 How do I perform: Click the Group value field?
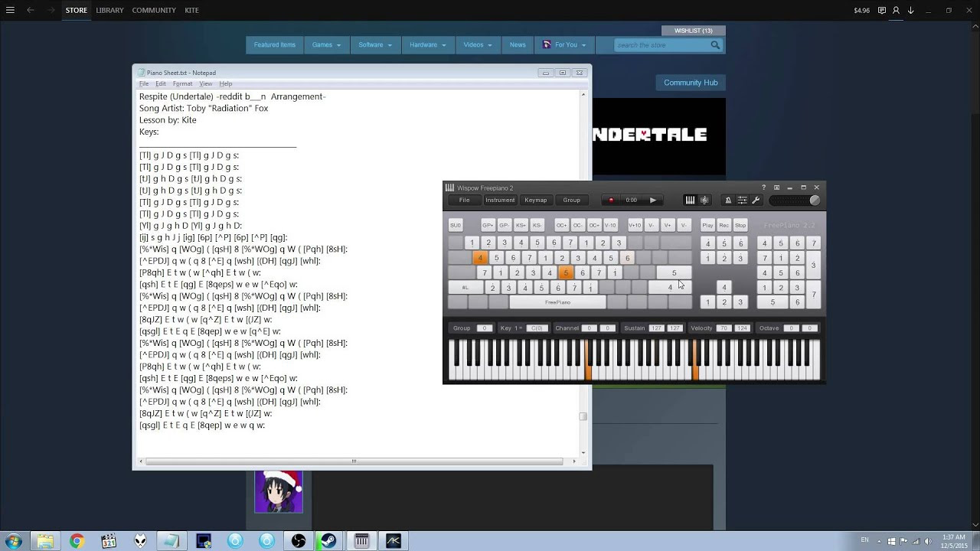(x=483, y=328)
